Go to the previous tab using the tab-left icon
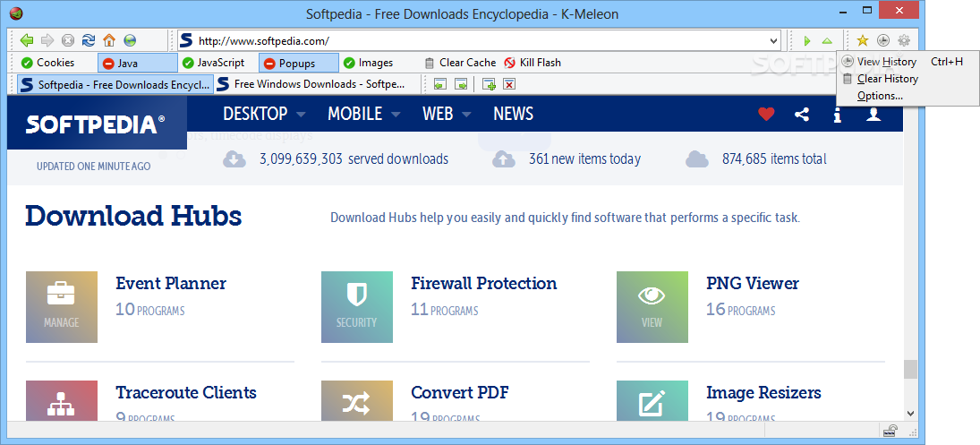 point(440,84)
